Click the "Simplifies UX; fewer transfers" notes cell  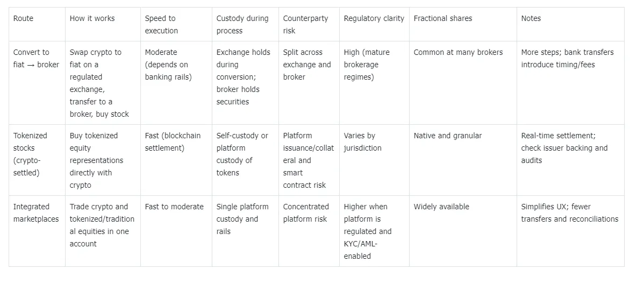click(569, 213)
